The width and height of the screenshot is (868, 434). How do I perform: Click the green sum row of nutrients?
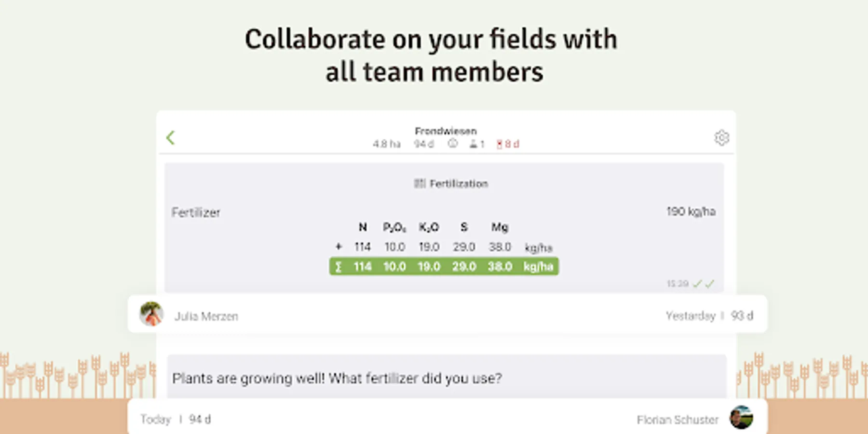tap(444, 267)
